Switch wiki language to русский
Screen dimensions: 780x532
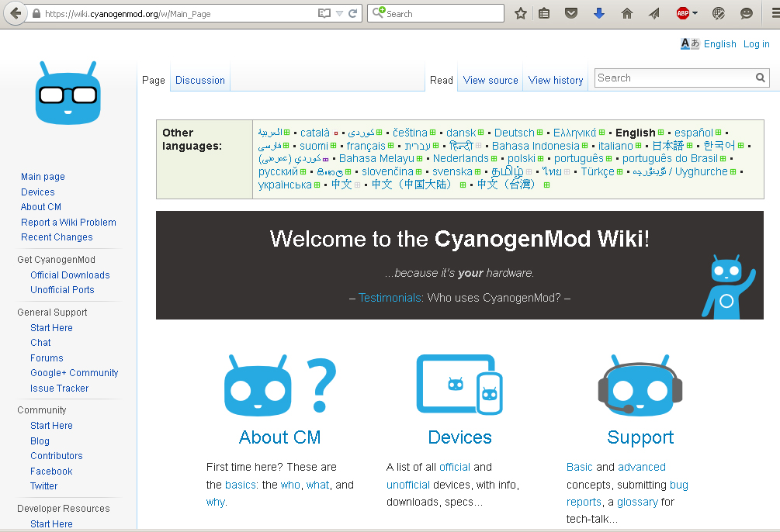(278, 171)
